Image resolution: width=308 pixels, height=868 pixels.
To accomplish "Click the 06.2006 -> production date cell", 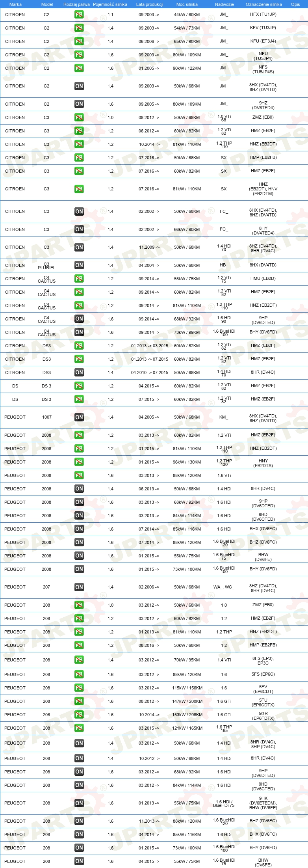I will (149, 41).
